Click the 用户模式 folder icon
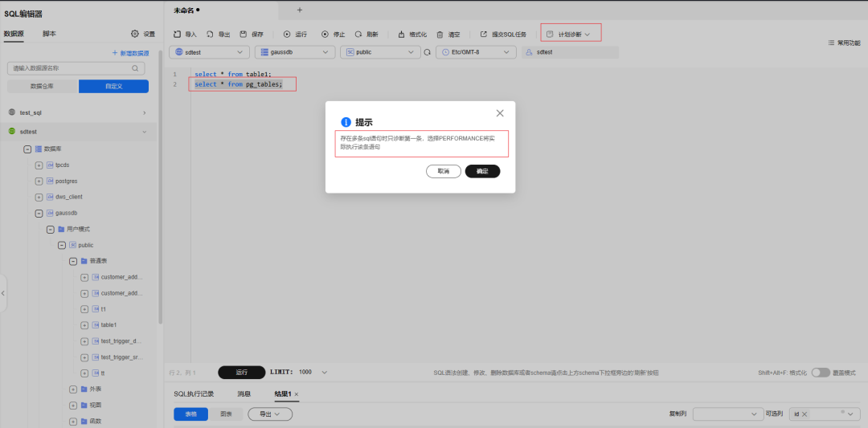 (61, 229)
